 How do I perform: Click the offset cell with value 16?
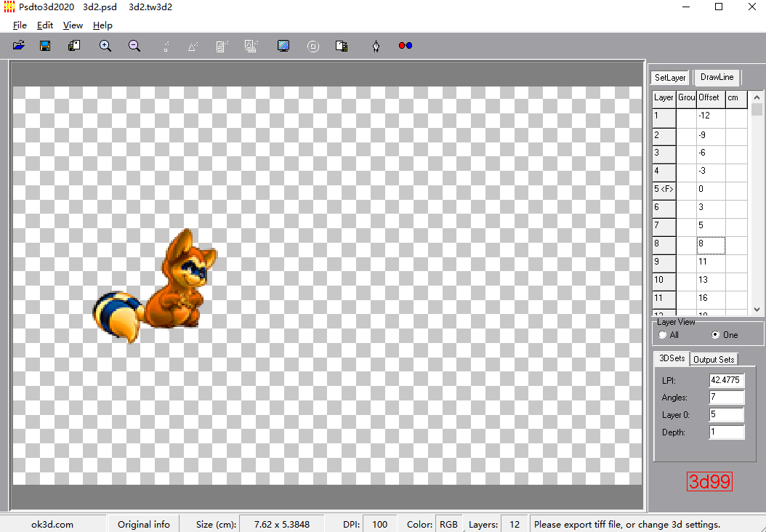[711, 299]
